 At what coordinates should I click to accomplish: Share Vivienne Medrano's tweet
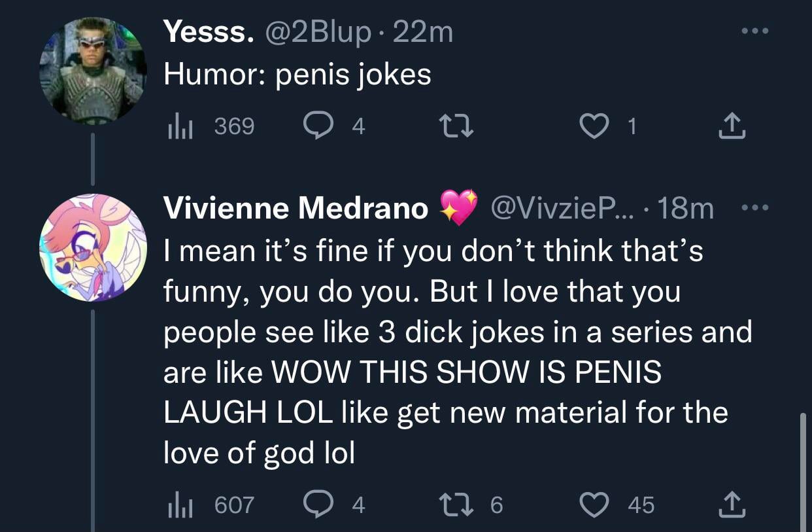click(x=732, y=505)
